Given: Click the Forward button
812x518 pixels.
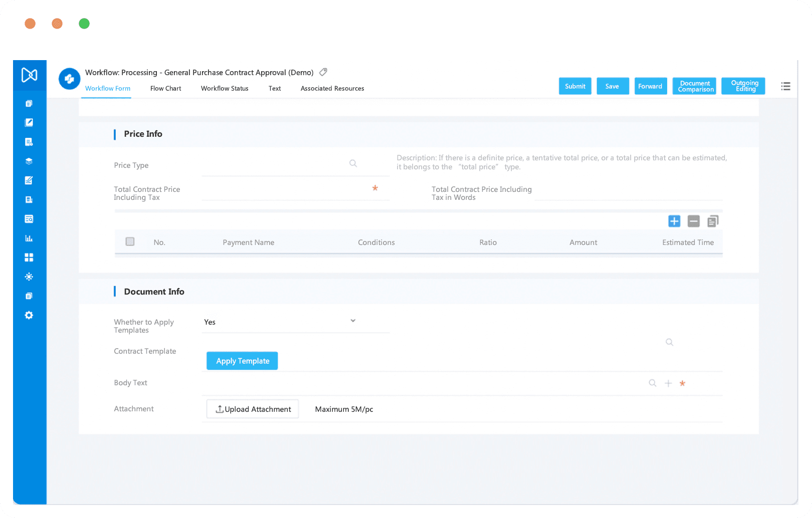Looking at the screenshot, I should coord(651,86).
